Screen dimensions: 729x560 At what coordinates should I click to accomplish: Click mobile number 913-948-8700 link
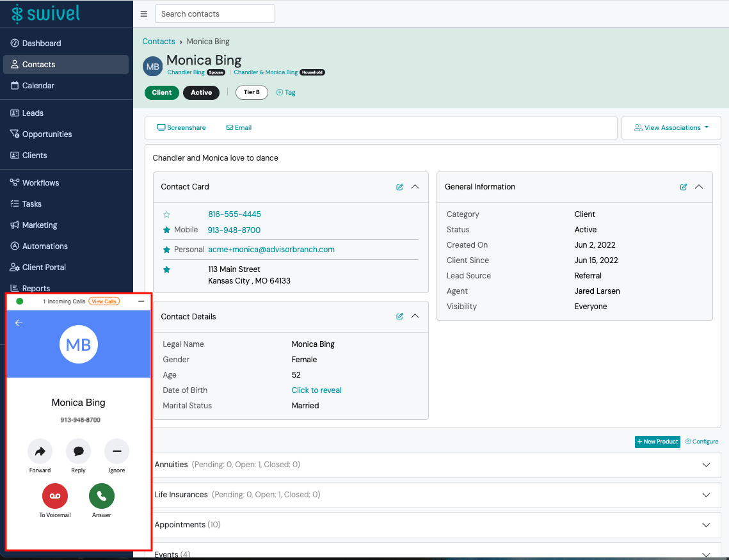pyautogui.click(x=234, y=230)
